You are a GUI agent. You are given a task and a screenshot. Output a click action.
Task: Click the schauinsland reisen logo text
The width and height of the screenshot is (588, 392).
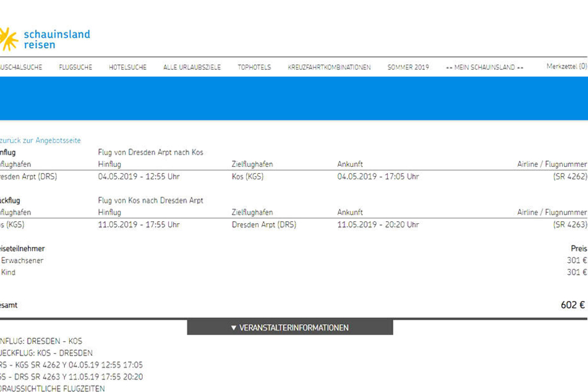coord(57,40)
